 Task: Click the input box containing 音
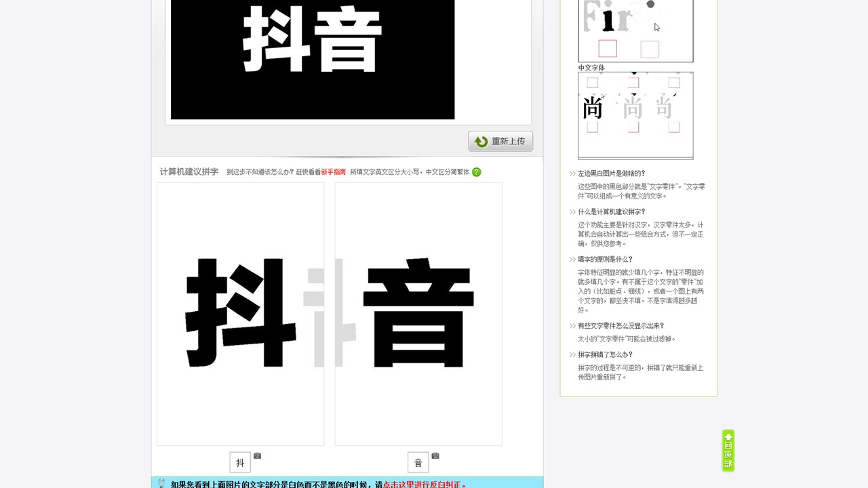(418, 463)
